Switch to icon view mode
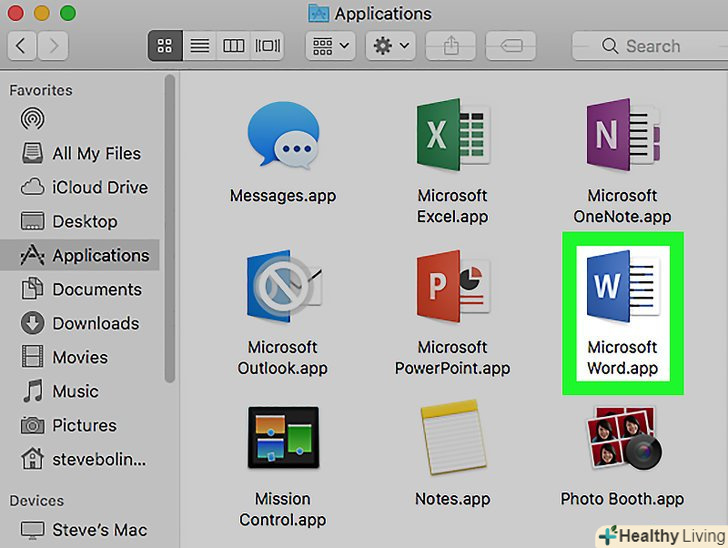The image size is (728, 548). tap(165, 46)
